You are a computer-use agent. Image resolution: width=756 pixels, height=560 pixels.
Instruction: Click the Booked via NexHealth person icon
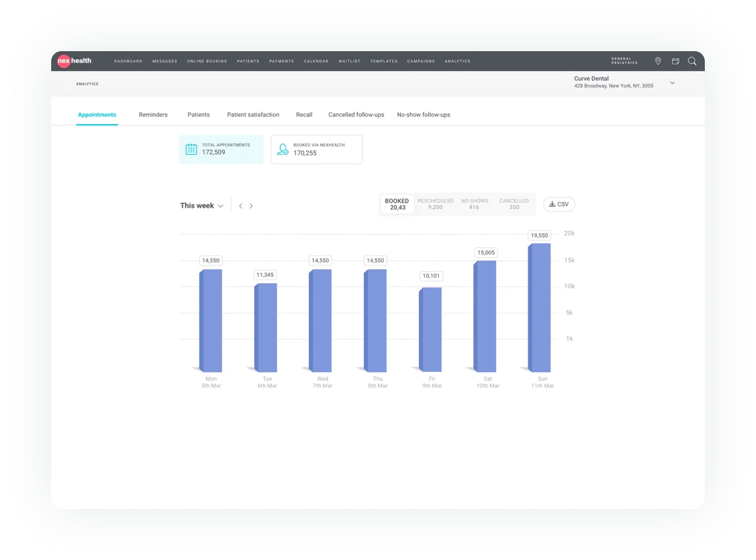point(283,149)
